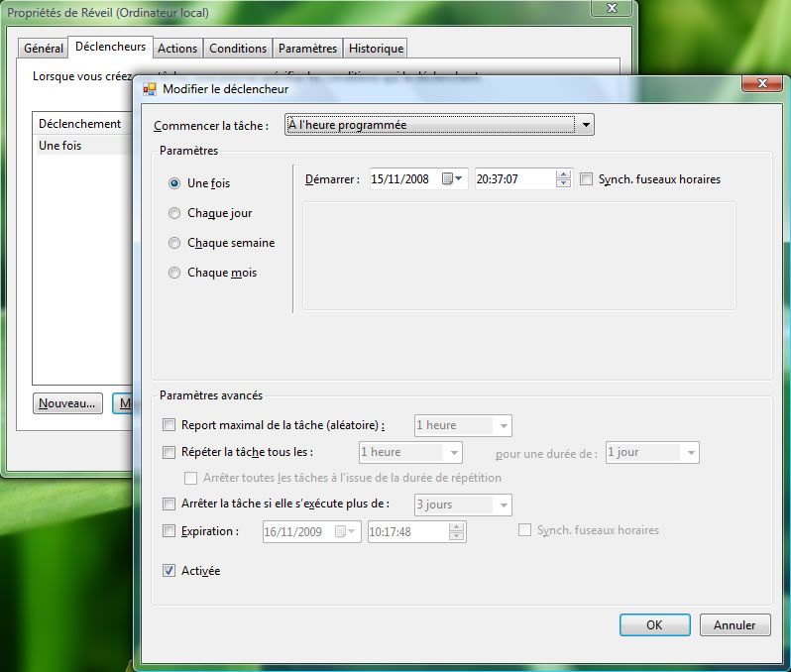Viewport: 791px width, 672px height.
Task: Select the Chaque jour option
Action: tap(174, 213)
